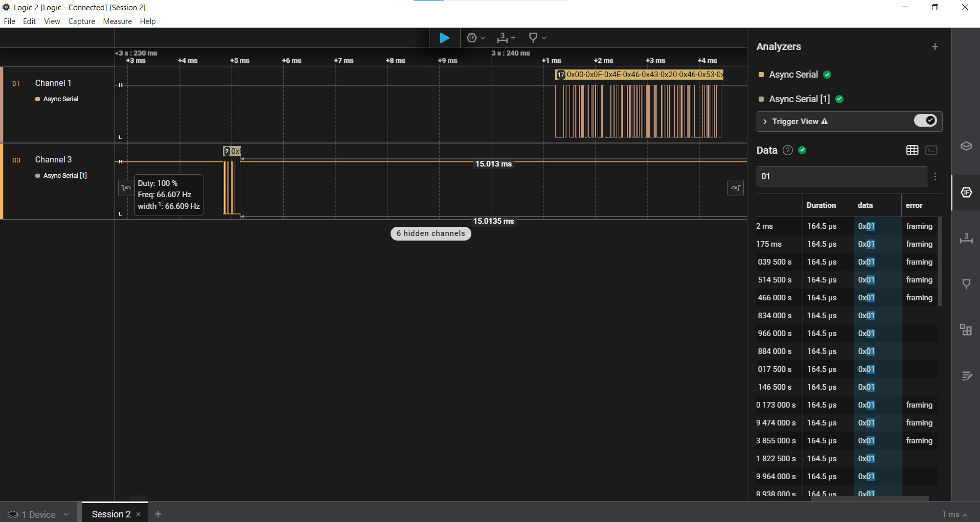The width and height of the screenshot is (980, 522).
Task: Click the data search field containing 01
Action: click(841, 176)
